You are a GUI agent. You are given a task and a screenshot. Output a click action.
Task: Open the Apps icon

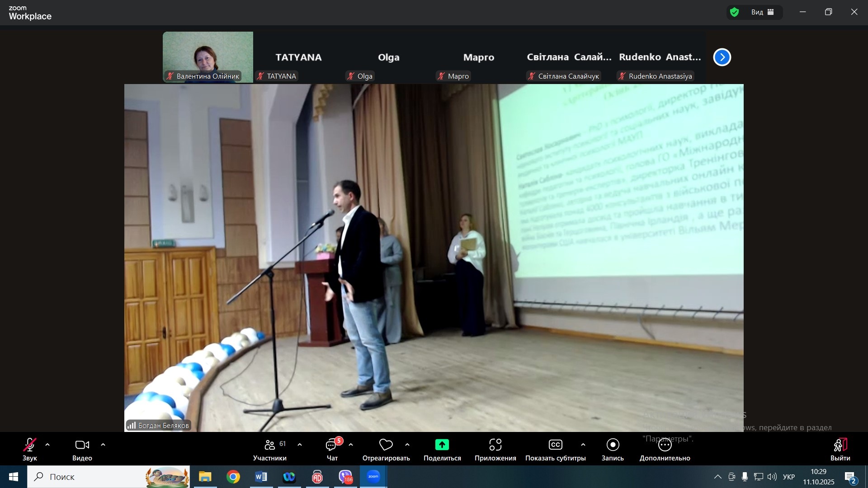tap(495, 445)
